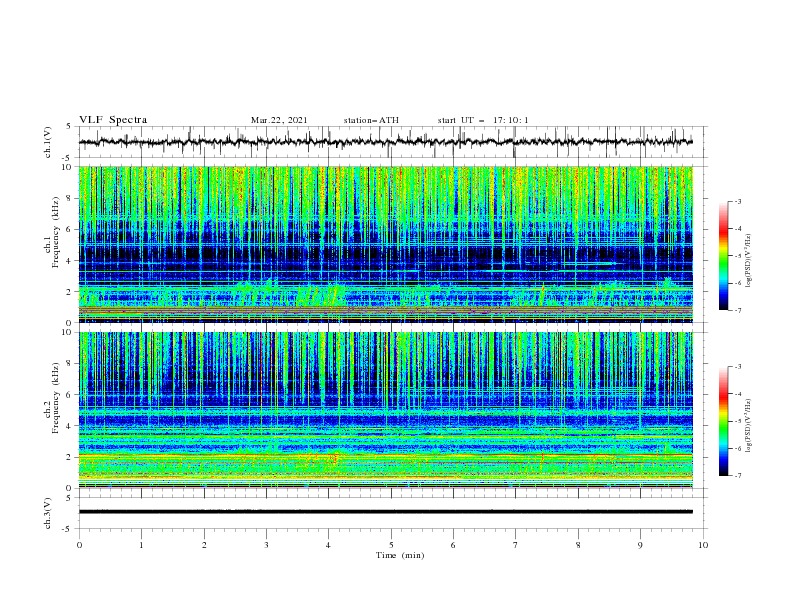This screenshot has height=612, width=792.
Task: Click the "1" tick on time axis
Action: click(x=141, y=545)
